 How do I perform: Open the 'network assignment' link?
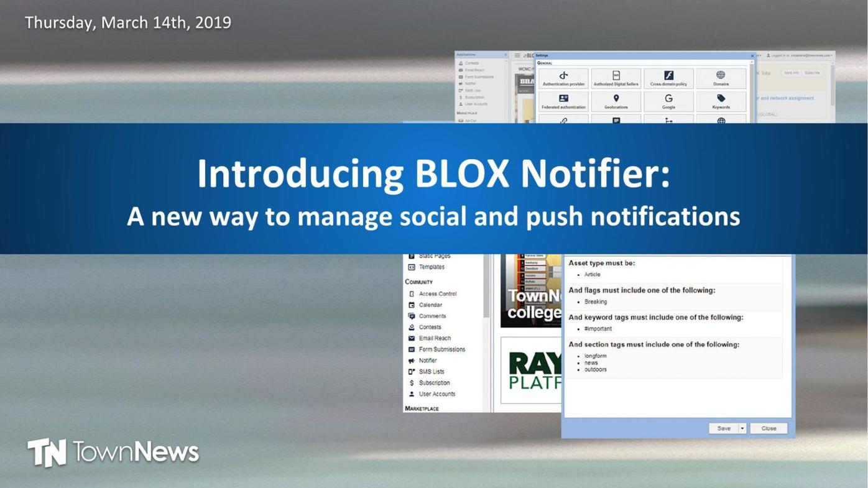coord(787,98)
